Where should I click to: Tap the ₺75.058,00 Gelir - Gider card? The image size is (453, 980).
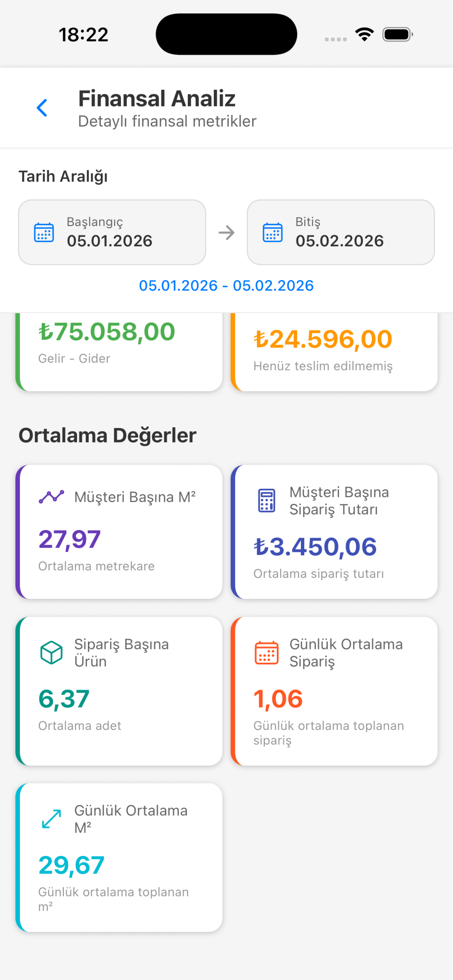(x=119, y=351)
